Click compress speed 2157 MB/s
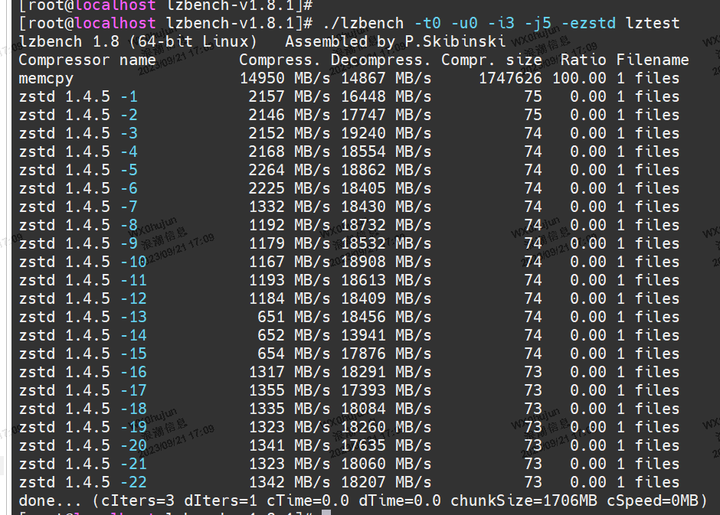Viewport: 720px width, 515px height. (x=289, y=97)
